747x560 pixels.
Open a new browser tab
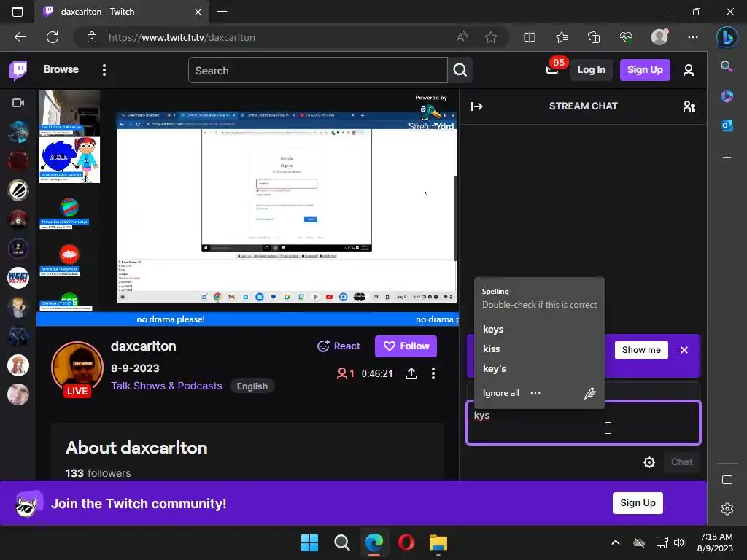point(222,12)
